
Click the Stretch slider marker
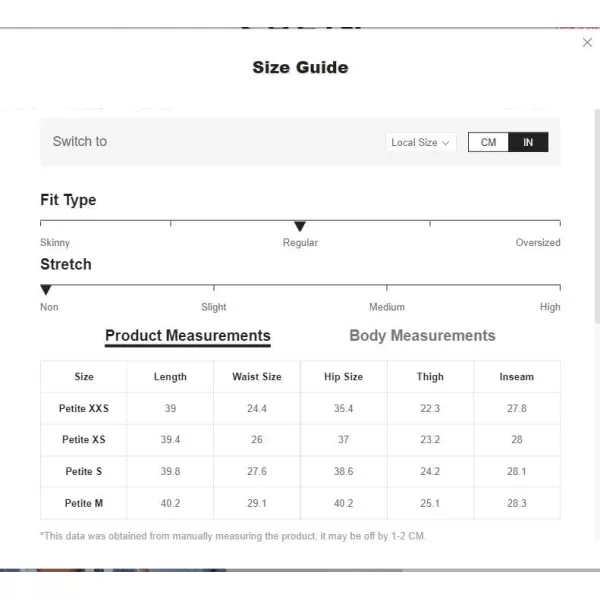(46, 290)
